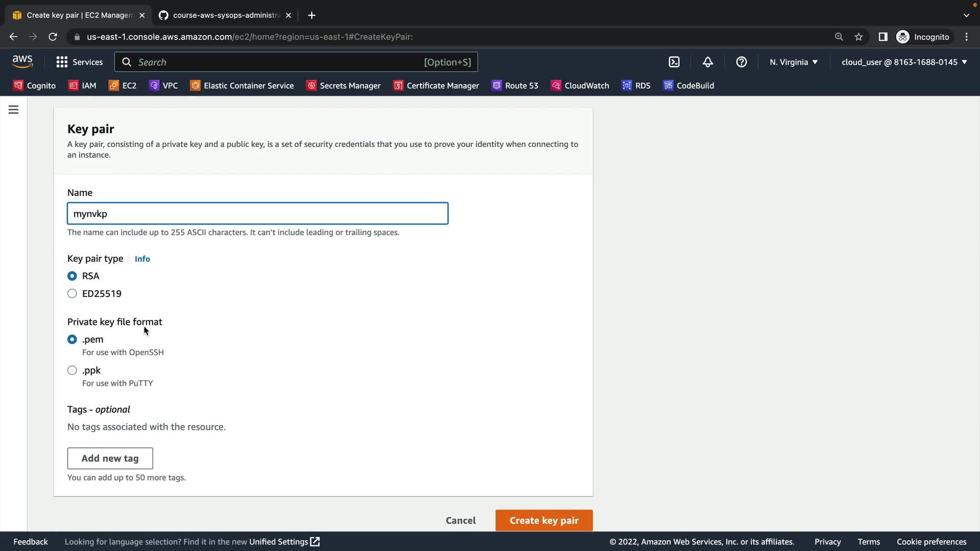Click the Create key pair button
This screenshot has width=980, height=551.
[x=544, y=520]
